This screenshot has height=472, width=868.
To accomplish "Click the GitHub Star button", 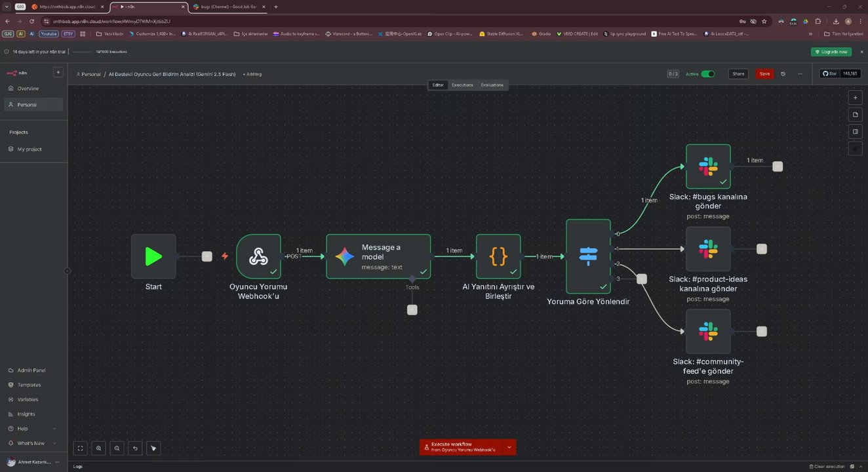I will 831,74.
